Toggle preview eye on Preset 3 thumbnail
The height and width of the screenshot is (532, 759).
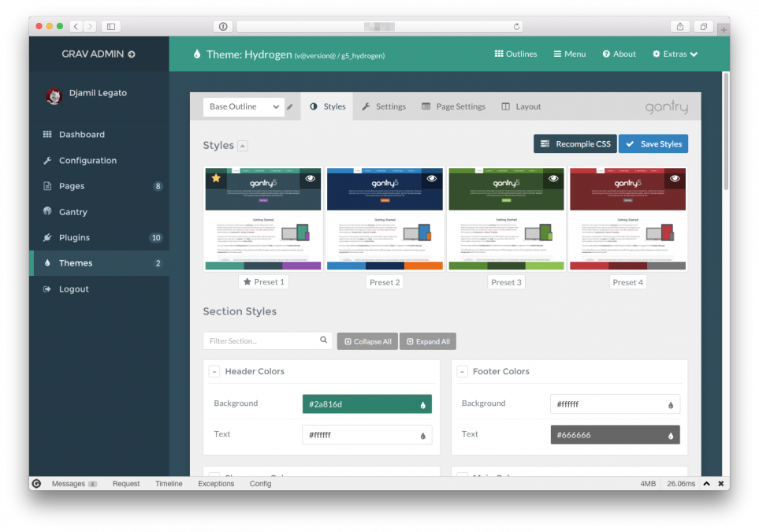(x=553, y=179)
